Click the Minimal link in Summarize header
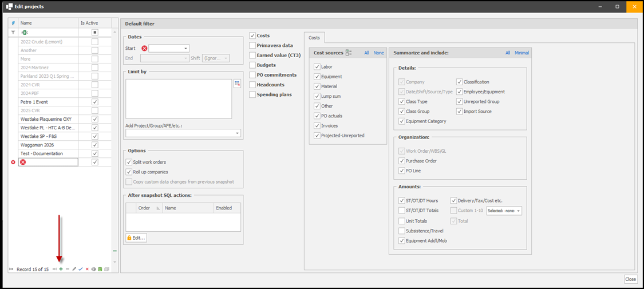The width and height of the screenshot is (644, 289). pos(521,53)
